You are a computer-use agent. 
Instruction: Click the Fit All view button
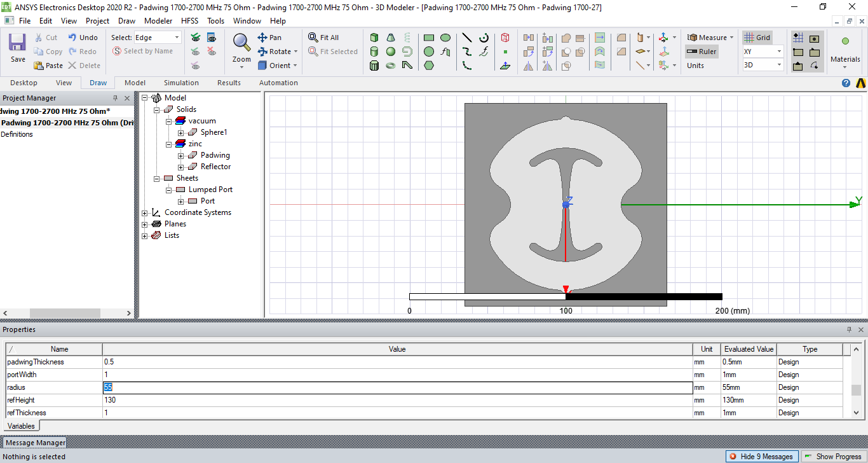(323, 38)
